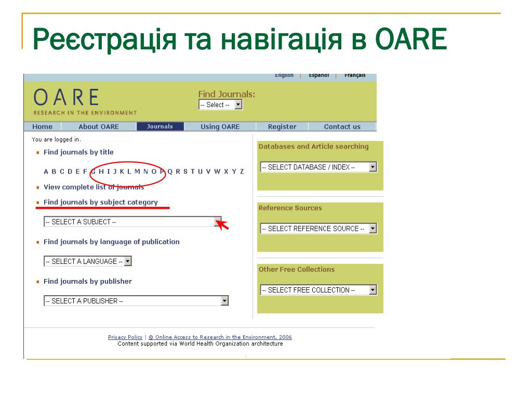This screenshot has width=532, height=399.
Task: Browse journals starting with letter W
Action: [x=217, y=171]
